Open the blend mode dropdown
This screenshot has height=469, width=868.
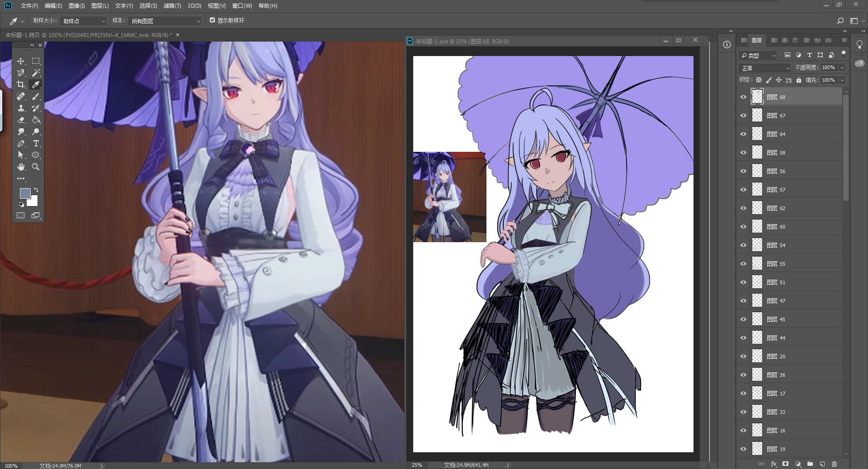point(764,68)
